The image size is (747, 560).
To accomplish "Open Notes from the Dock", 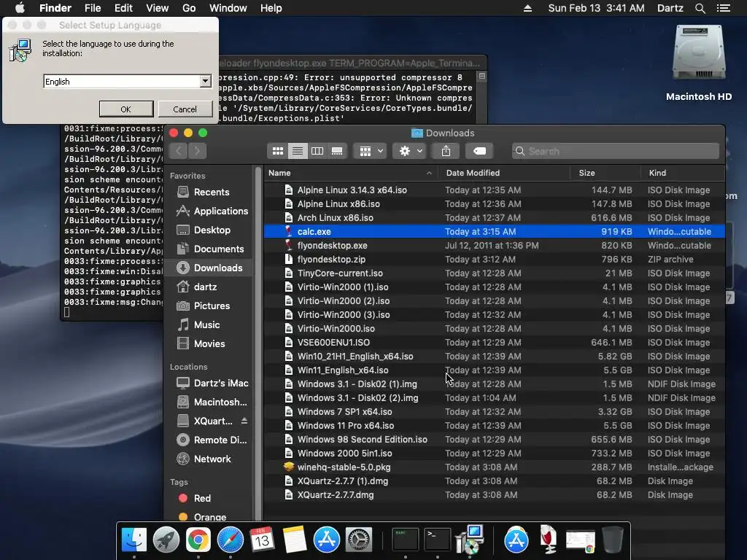I will click(x=295, y=540).
